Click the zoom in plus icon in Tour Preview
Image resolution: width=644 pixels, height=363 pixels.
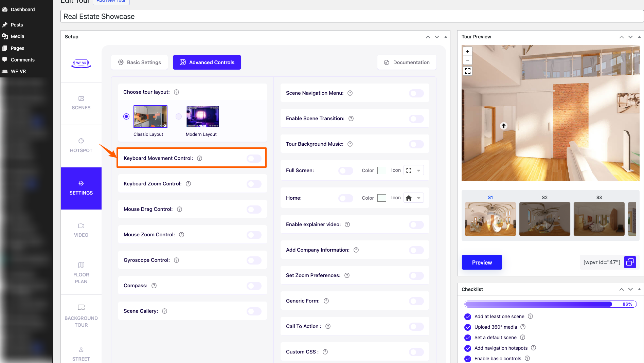coord(468,51)
